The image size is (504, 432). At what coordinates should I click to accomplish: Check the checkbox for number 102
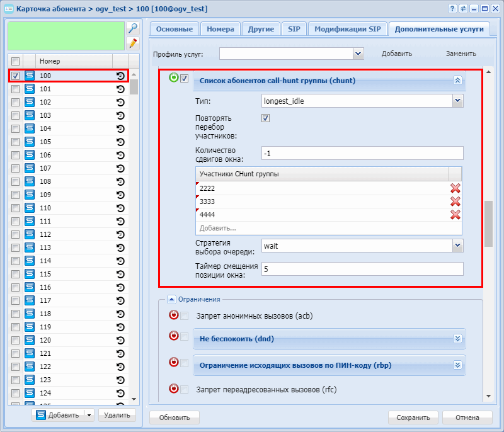[15, 102]
